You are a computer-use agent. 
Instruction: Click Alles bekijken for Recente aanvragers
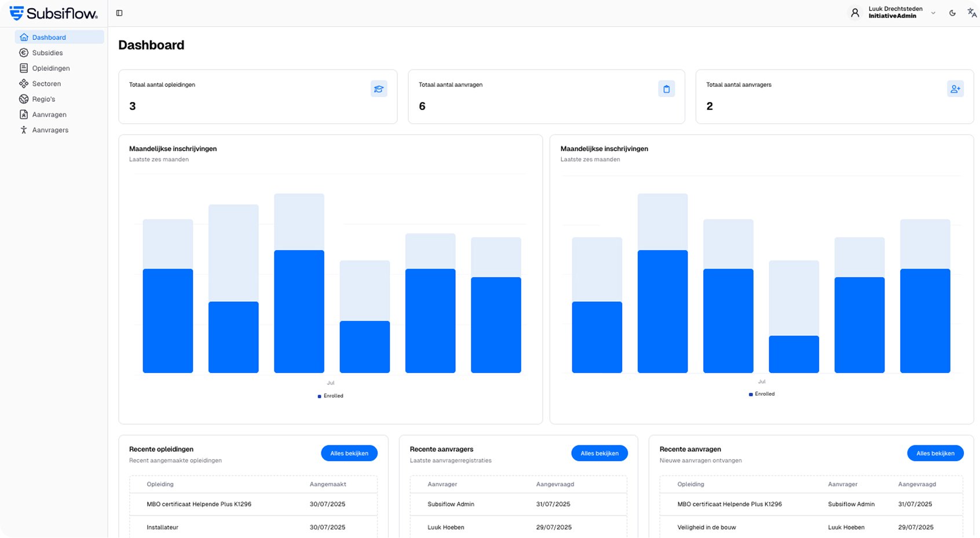click(x=599, y=453)
